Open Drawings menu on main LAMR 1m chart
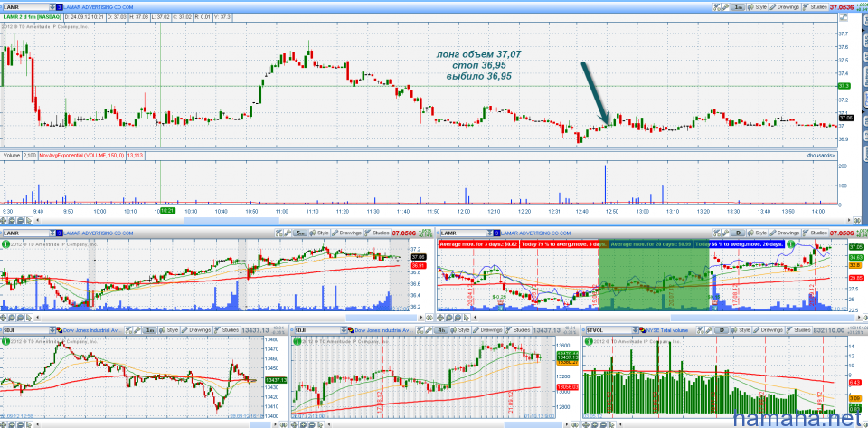 [785, 7]
